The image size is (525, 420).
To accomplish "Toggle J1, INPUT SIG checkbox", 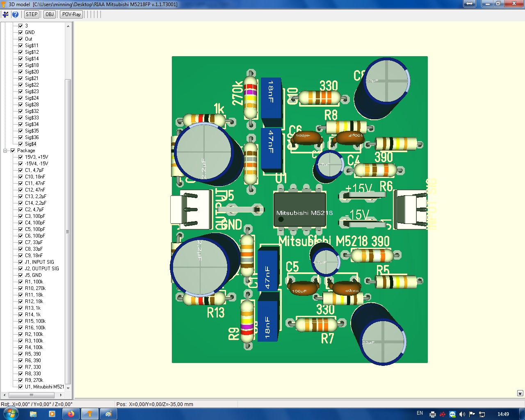I will pos(21,262).
